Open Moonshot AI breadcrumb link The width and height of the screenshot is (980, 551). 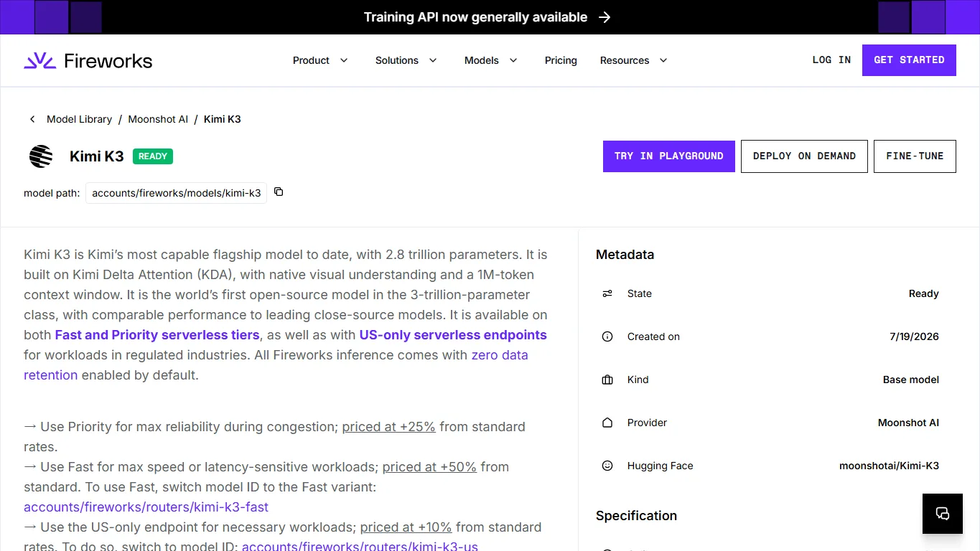pos(158,119)
